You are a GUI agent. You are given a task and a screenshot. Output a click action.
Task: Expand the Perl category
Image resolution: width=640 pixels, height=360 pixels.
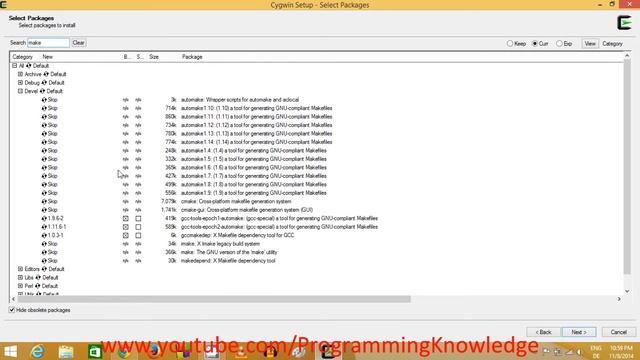coord(20,286)
